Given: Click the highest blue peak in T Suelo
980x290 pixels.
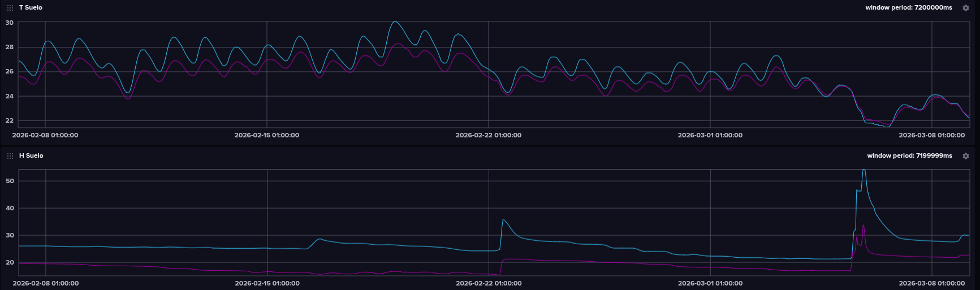Looking at the screenshot, I should (x=395, y=22).
